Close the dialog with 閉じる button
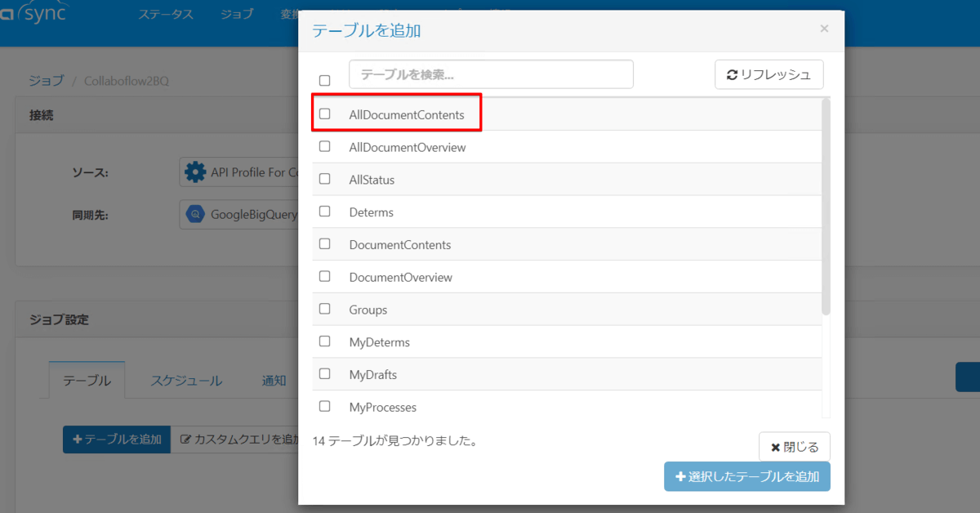 [x=795, y=447]
